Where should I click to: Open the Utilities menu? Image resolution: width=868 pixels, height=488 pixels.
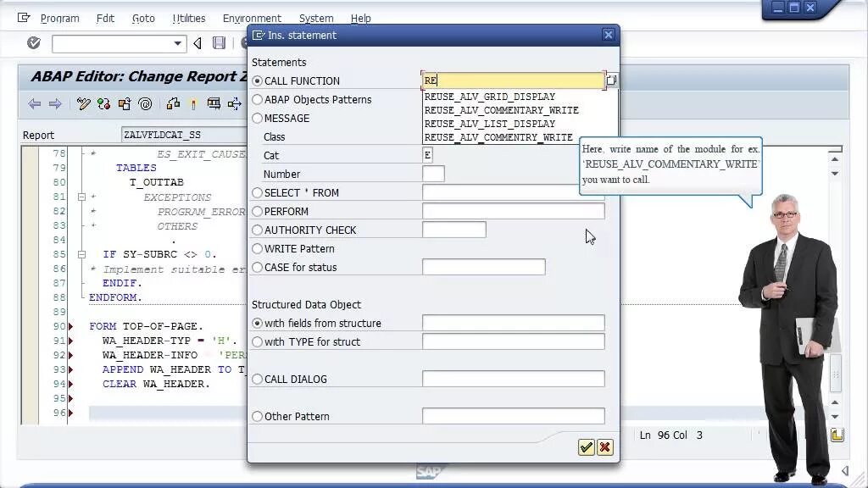coord(189,19)
